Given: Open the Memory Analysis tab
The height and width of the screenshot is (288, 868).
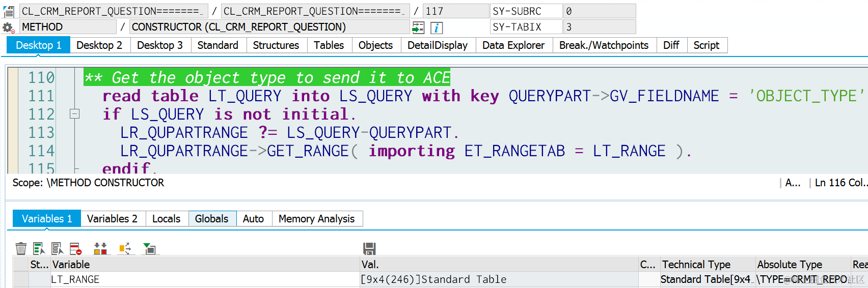Looking at the screenshot, I should (x=317, y=219).
